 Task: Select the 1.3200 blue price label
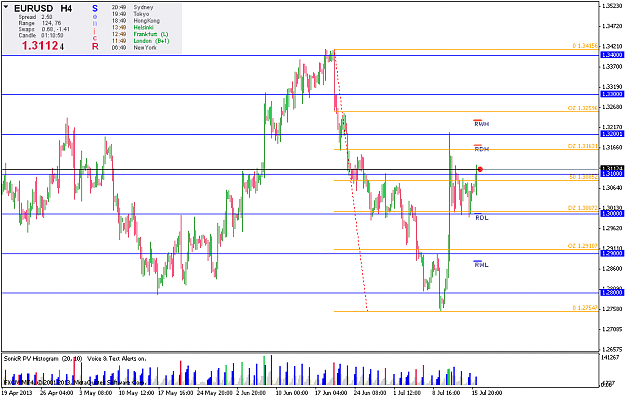(611, 134)
